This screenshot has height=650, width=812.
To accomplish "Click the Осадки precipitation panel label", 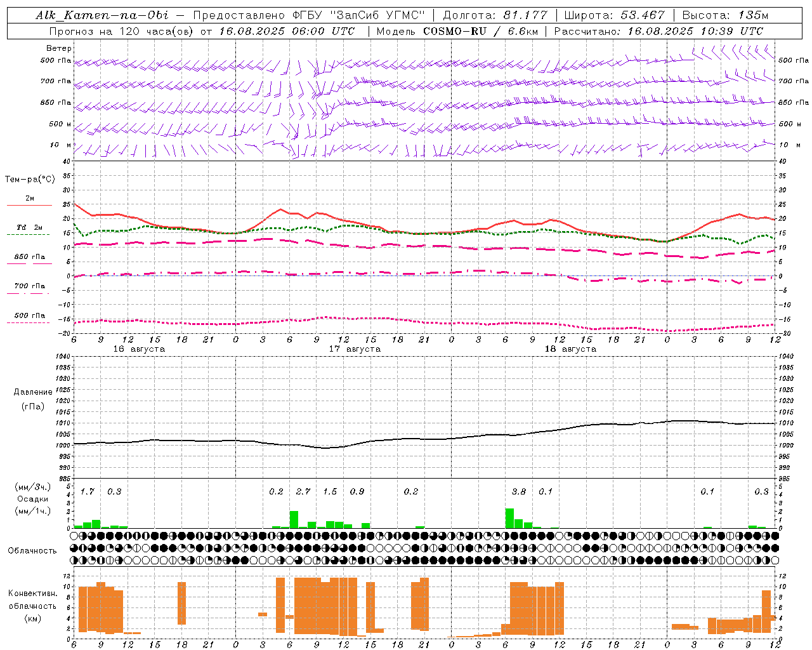I will (33, 499).
